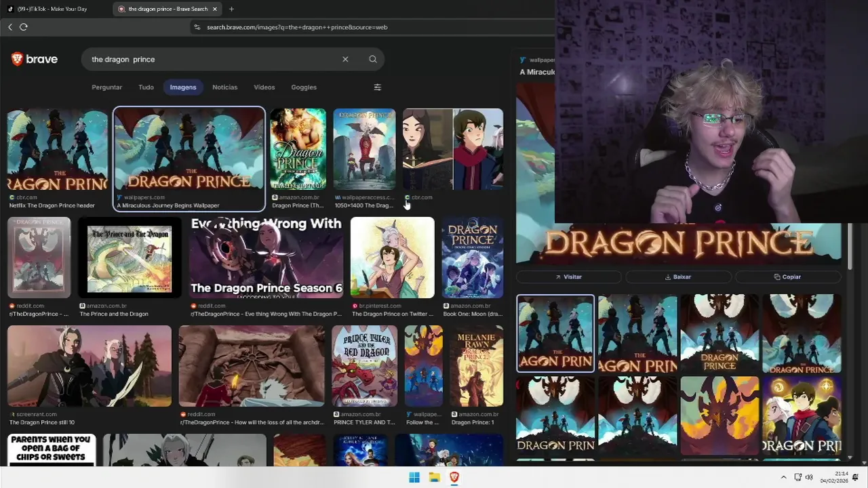This screenshot has width=868, height=488.
Task: Open A Miraculous Journey Begins Wallpaper thumbnail
Action: coord(189,150)
